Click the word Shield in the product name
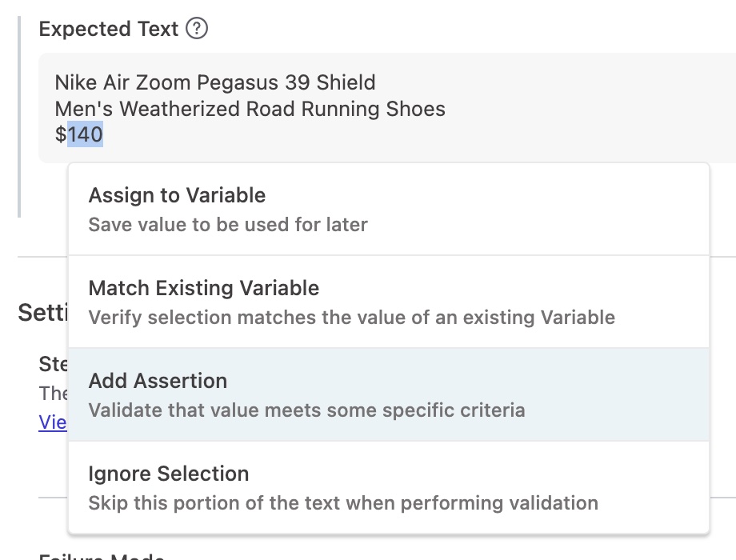The height and width of the screenshot is (560, 736). point(346,82)
